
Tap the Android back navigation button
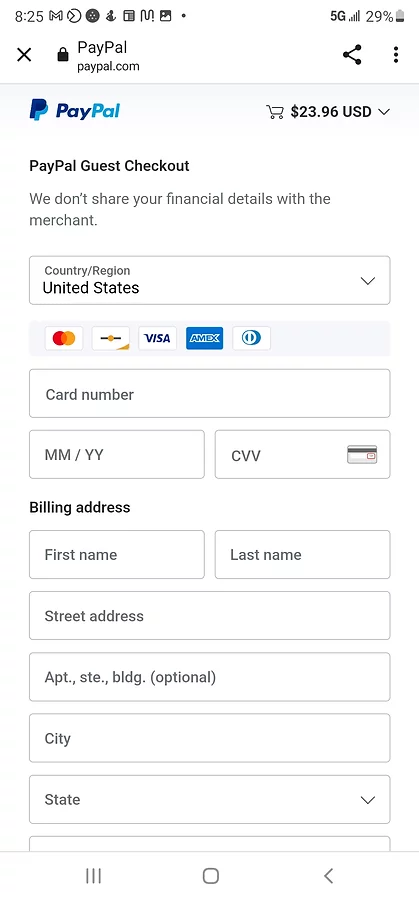click(328, 875)
